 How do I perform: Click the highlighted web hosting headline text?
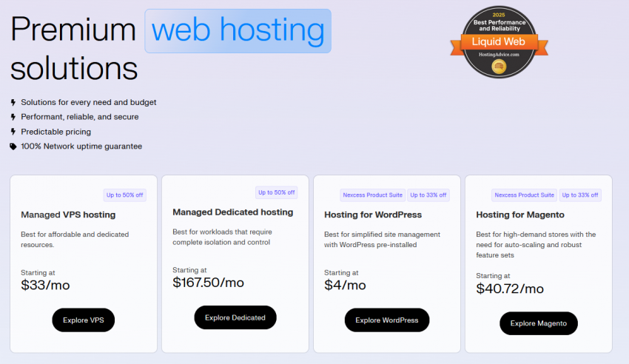pyautogui.click(x=238, y=31)
